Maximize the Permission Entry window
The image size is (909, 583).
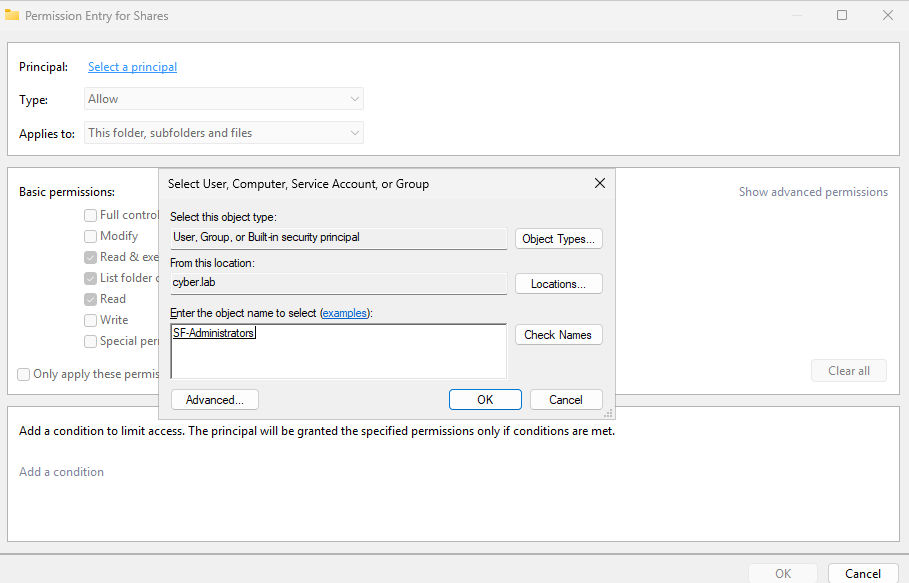[x=842, y=15]
